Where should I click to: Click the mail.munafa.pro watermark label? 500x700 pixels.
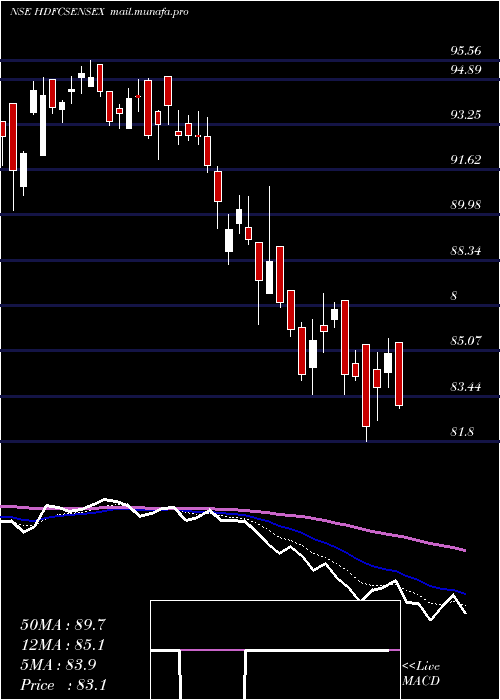pyautogui.click(x=149, y=12)
